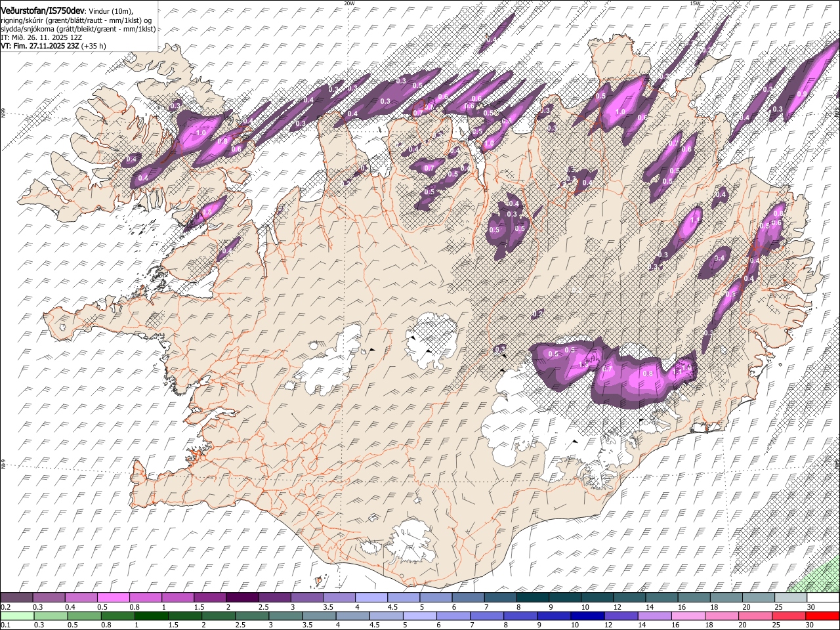Pick the 7 blue swatch in bottom legend row
The height and width of the screenshot is (630, 840).
[x=487, y=616]
